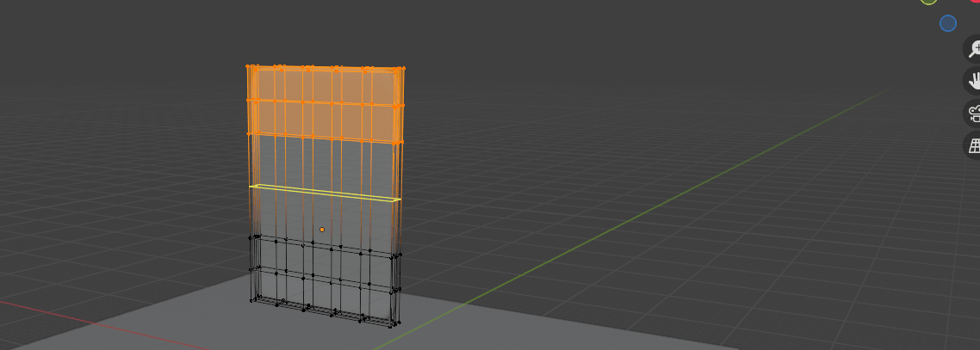The height and width of the screenshot is (350, 980).
Task: Click the orange object origin dot
Action: pos(322,230)
